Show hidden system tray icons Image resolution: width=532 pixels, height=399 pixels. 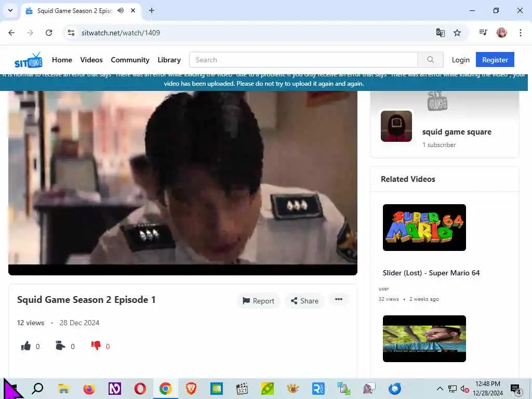tap(440, 389)
